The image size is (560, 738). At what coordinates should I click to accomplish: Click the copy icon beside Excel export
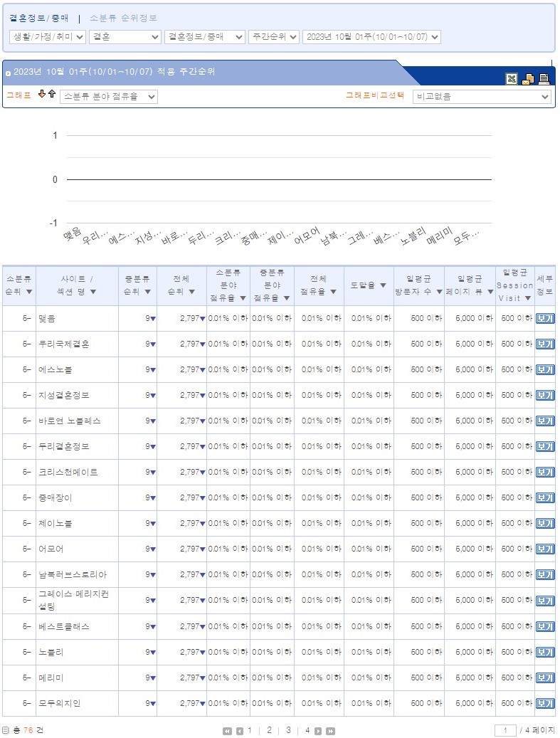(x=528, y=79)
